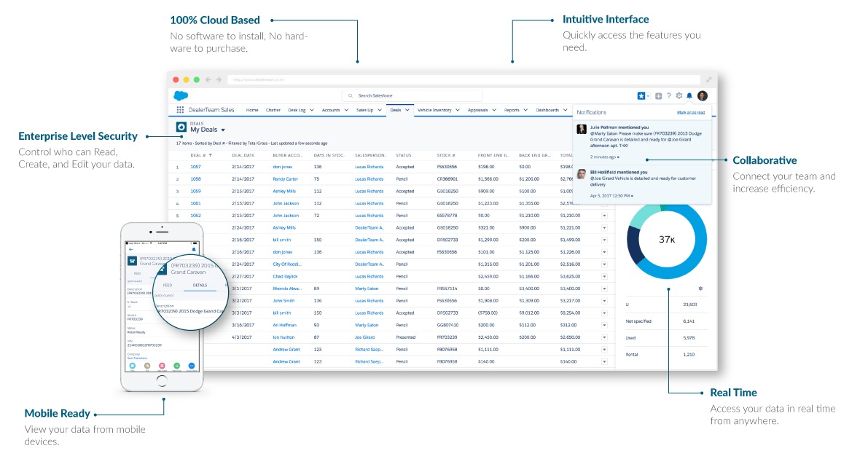868x467 pixels.
Task: Open Julie Pollman's mention notification
Action: [x=642, y=141]
